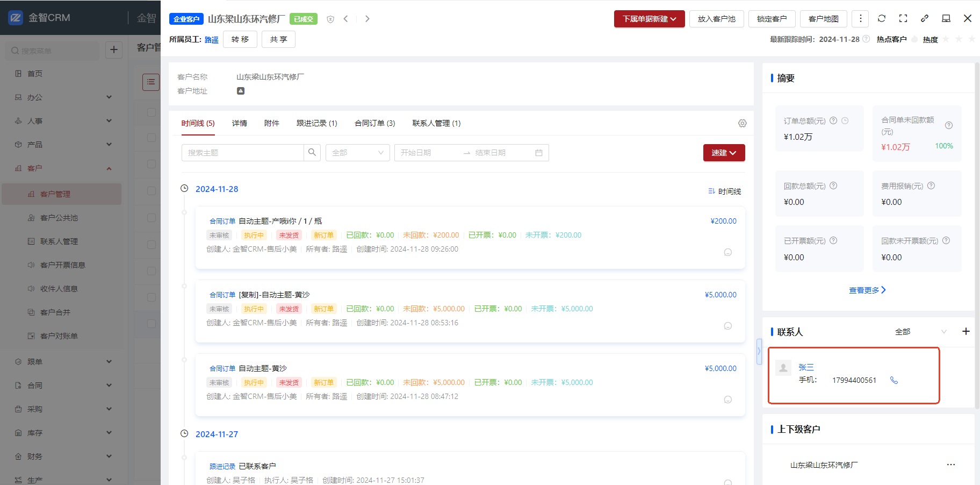This screenshot has width=980, height=485.
Task: Collapse the right side panel handle
Action: pos(759,352)
